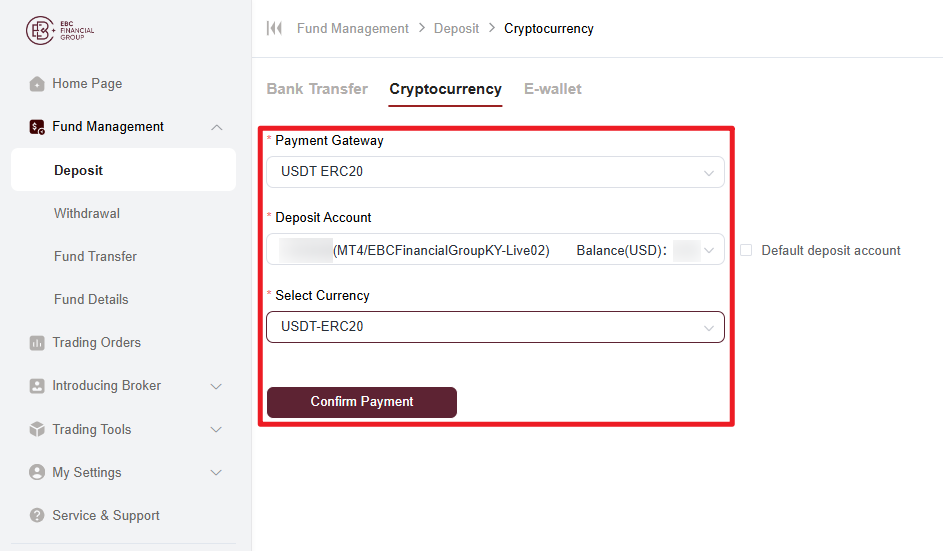This screenshot has height=551, width=943.
Task: Switch to the Bank Transfer tab
Action: coord(317,89)
